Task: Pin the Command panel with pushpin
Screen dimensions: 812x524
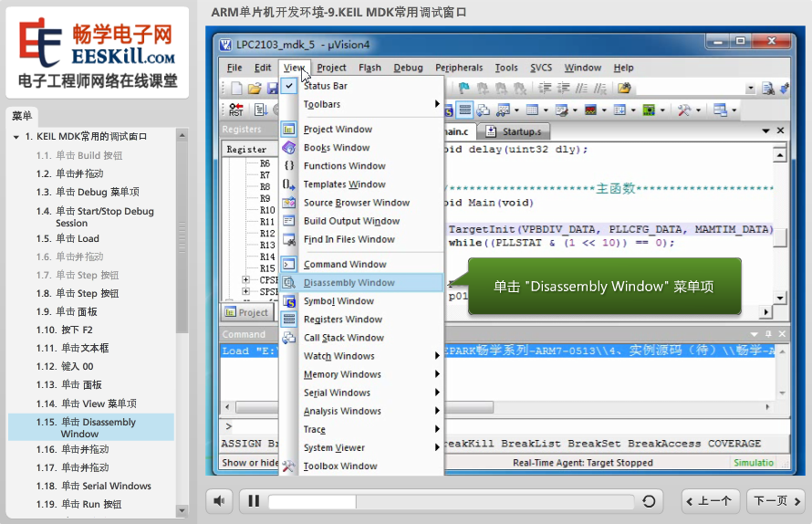Action: pos(768,334)
